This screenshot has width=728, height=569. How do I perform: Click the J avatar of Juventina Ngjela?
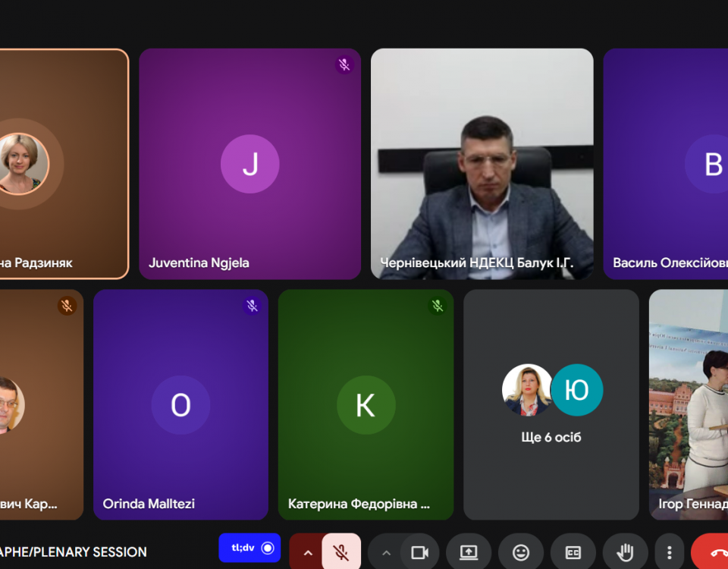coord(249,164)
